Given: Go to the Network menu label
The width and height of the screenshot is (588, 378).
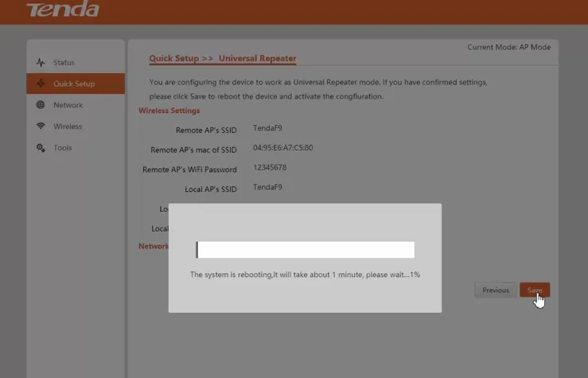Looking at the screenshot, I should [68, 105].
